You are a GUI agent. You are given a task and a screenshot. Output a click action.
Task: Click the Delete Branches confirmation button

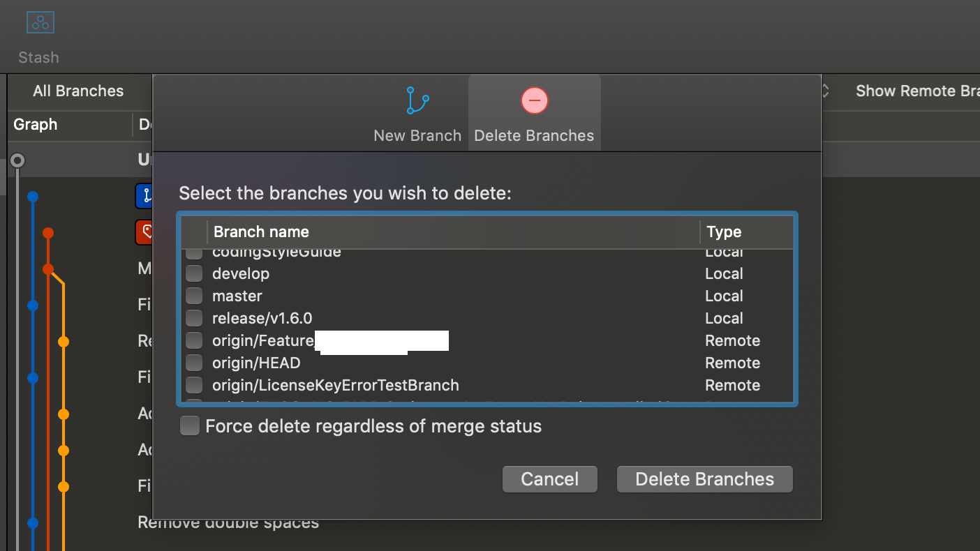coord(704,479)
